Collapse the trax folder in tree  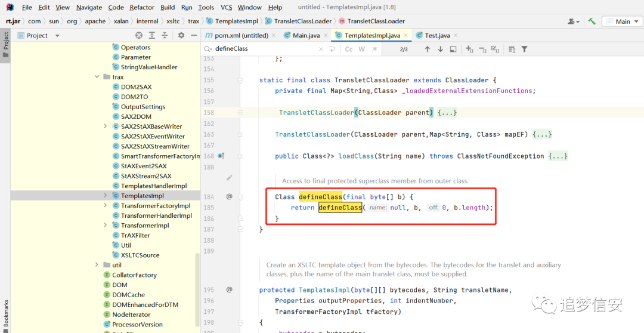97,77
